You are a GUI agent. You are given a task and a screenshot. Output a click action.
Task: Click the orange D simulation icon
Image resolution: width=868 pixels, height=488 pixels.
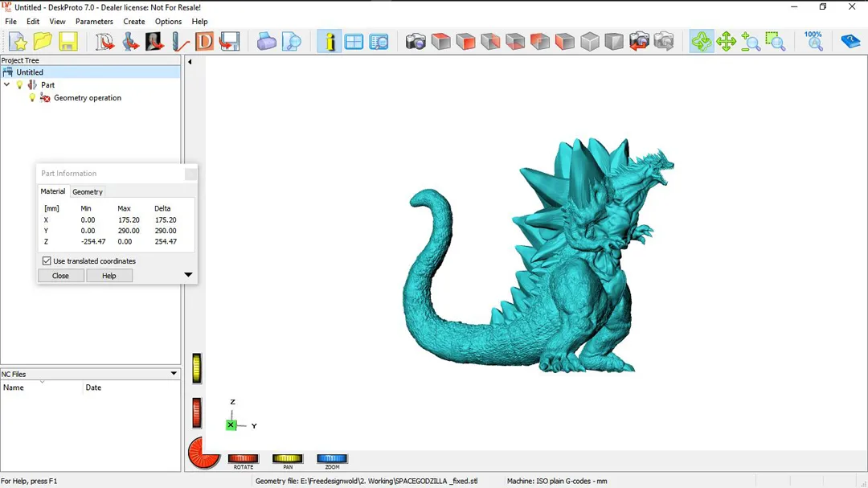point(204,42)
